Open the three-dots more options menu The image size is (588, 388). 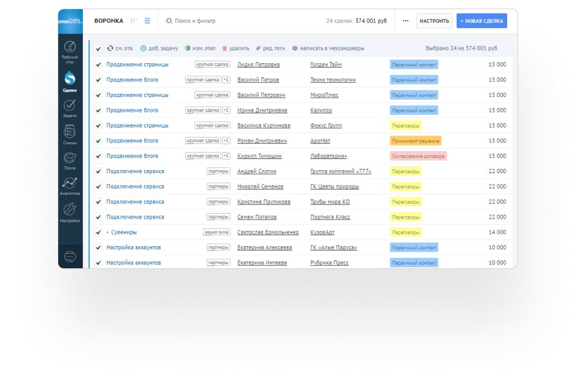[405, 21]
